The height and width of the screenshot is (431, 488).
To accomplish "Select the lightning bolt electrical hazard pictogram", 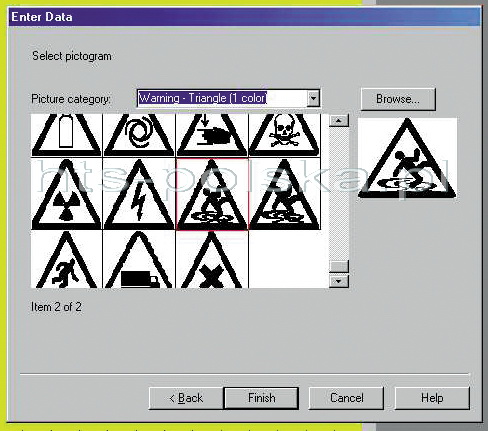I will (x=139, y=194).
